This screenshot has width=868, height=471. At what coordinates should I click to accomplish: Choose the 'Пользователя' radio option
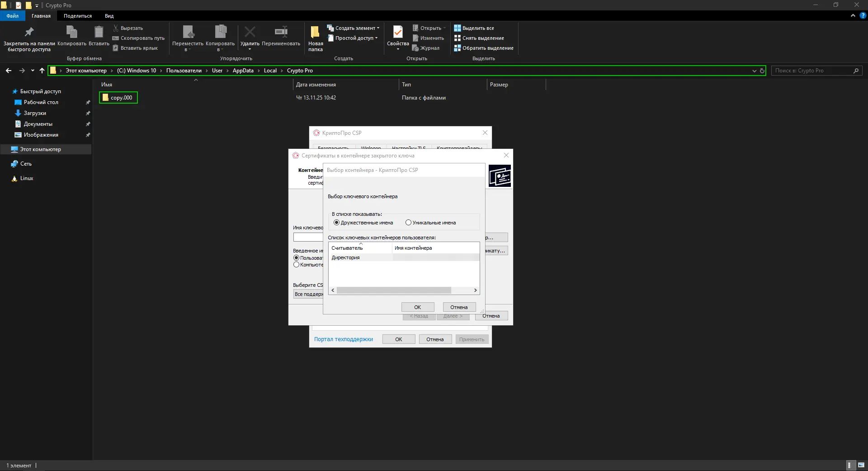pos(297,258)
